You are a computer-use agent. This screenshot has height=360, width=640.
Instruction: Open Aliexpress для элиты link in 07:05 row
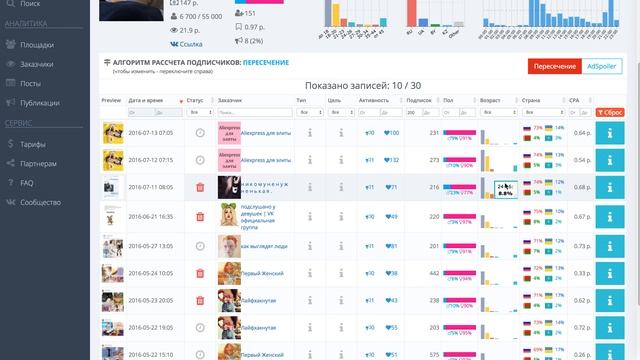click(x=266, y=133)
